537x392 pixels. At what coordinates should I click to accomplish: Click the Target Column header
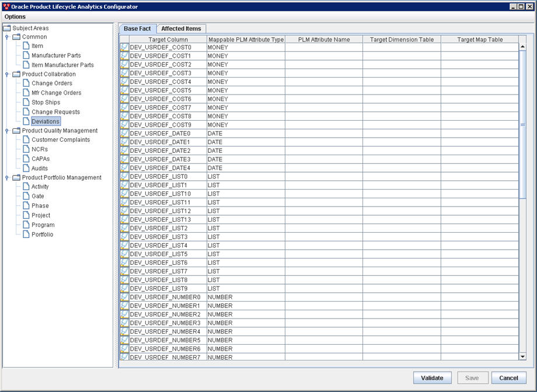point(168,39)
